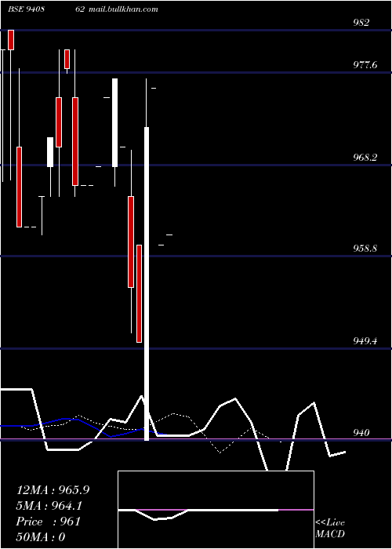Click the tall white candlestick reaching 940
The width and height of the screenshot is (392, 549).
coord(147,284)
